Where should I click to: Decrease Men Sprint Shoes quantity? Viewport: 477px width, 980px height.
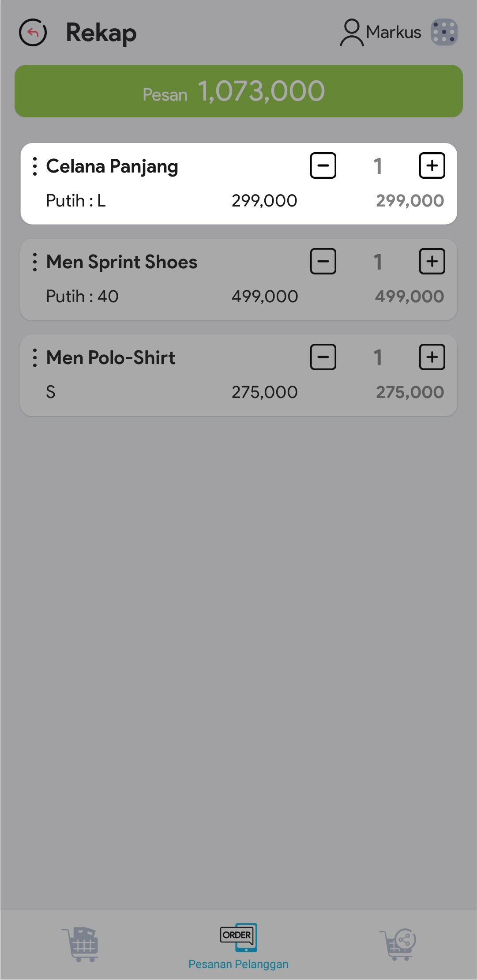(323, 262)
